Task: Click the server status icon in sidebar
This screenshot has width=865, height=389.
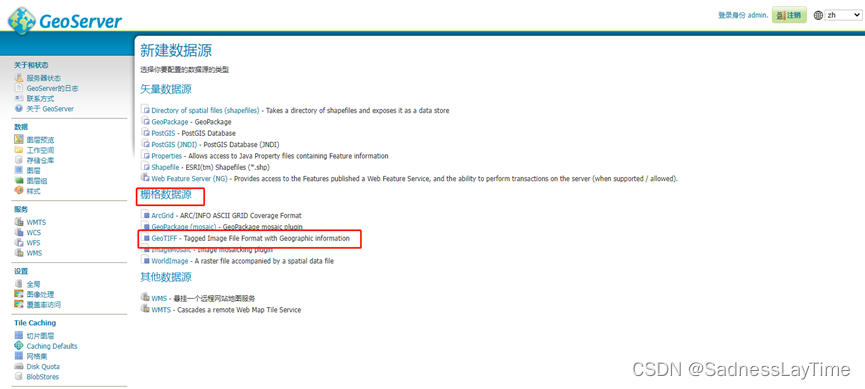Action: click(19, 78)
